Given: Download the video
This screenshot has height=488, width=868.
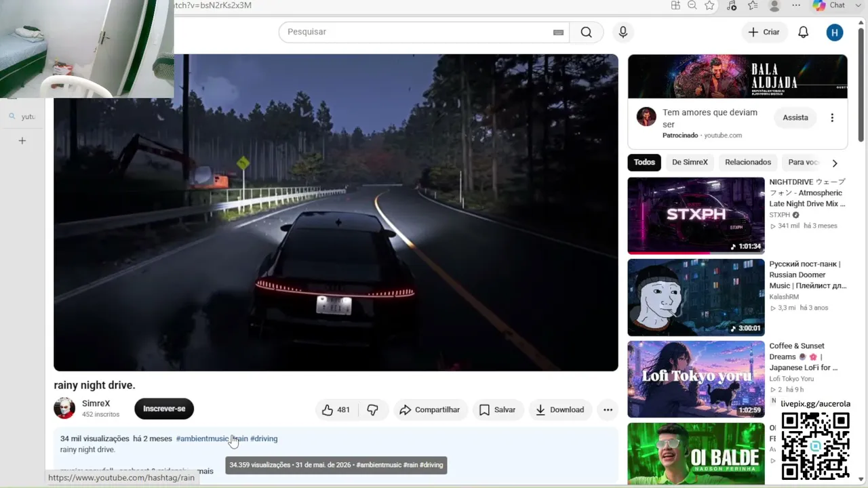Looking at the screenshot, I should click(x=559, y=409).
